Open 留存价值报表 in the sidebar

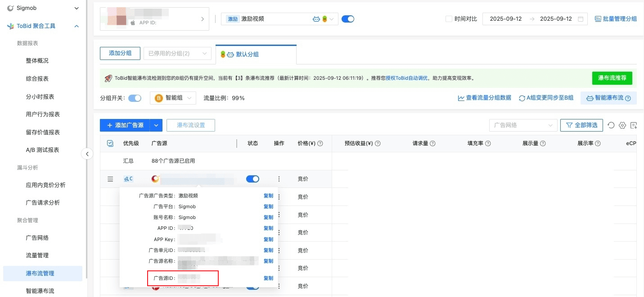(43, 133)
